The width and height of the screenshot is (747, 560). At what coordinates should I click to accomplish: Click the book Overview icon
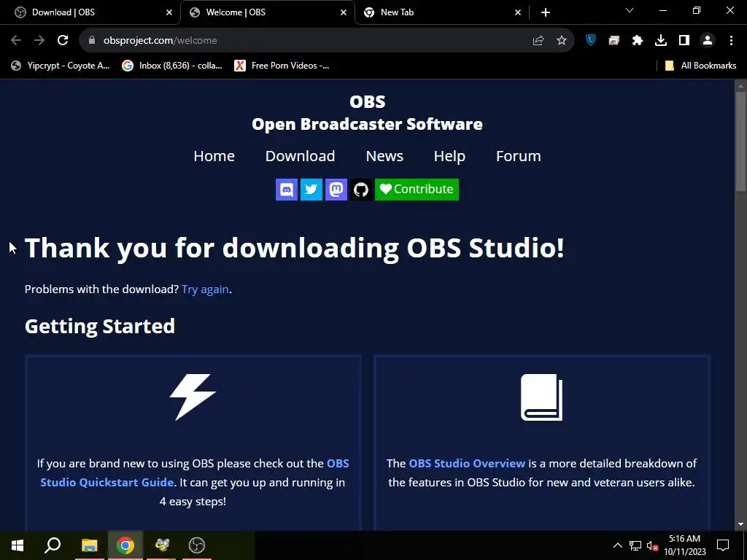point(542,397)
